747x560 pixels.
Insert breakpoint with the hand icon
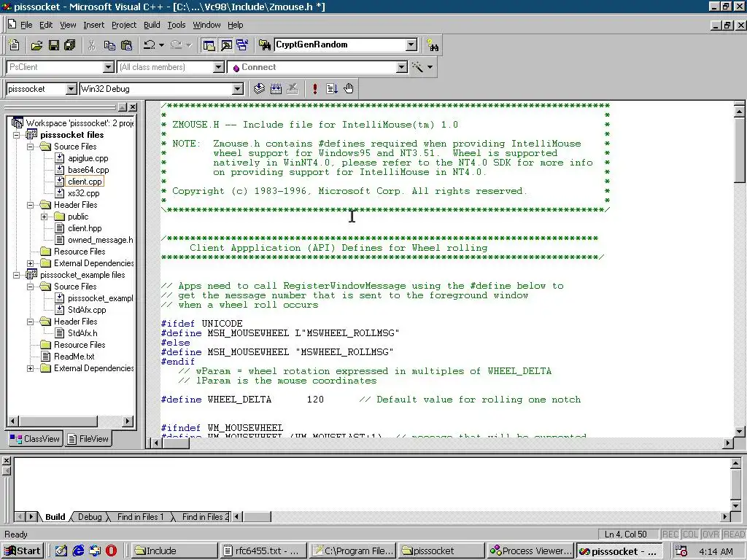(349, 88)
